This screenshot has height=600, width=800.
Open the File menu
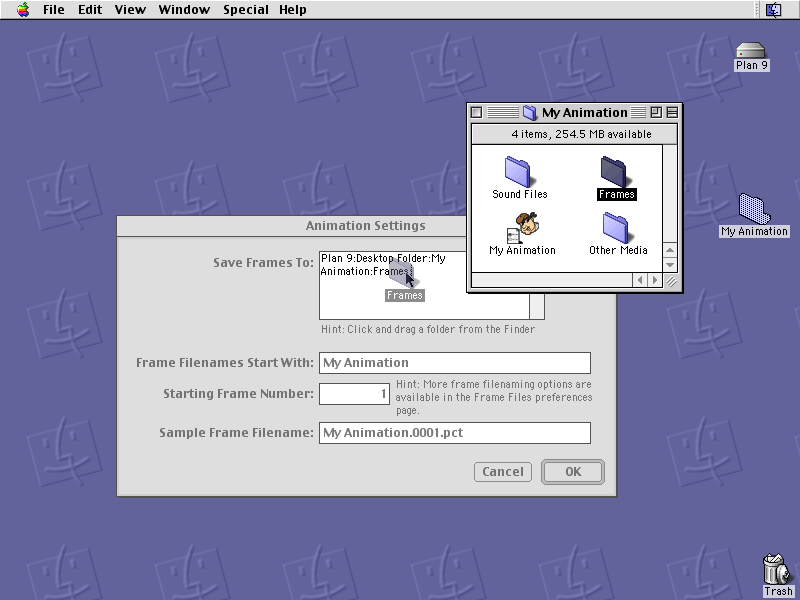(54, 9)
